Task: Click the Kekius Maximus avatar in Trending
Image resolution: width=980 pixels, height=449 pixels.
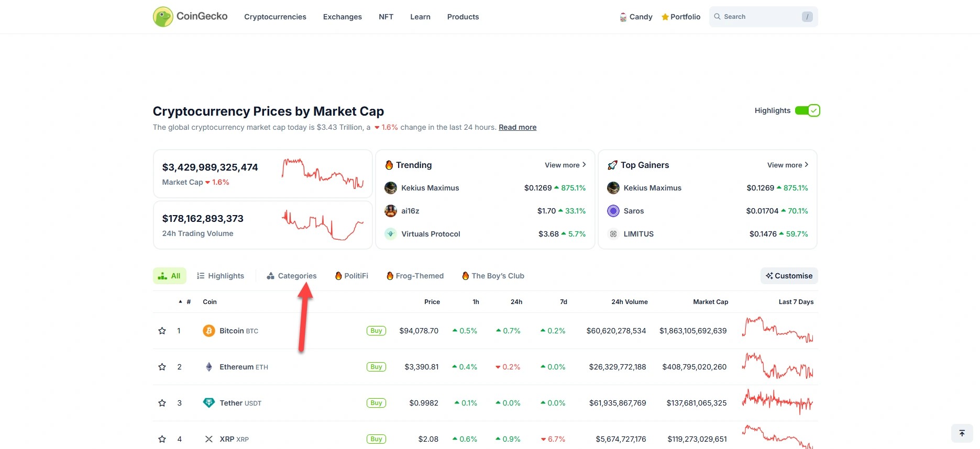Action: click(391, 188)
